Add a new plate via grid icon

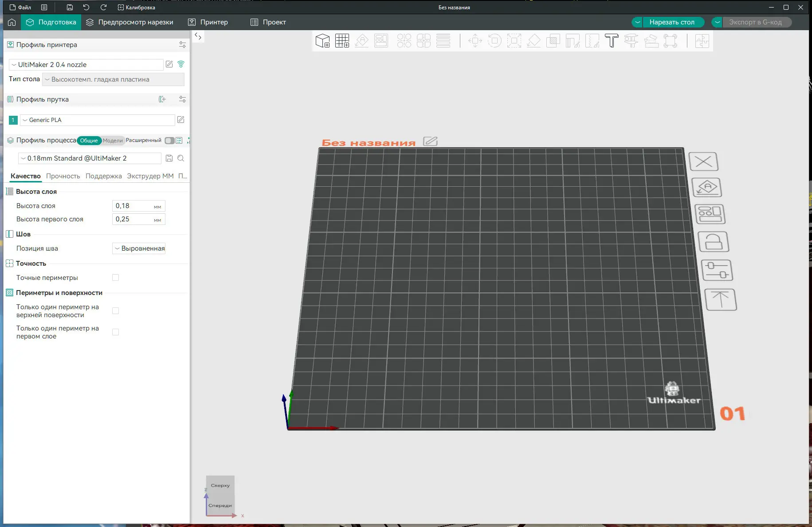click(342, 41)
